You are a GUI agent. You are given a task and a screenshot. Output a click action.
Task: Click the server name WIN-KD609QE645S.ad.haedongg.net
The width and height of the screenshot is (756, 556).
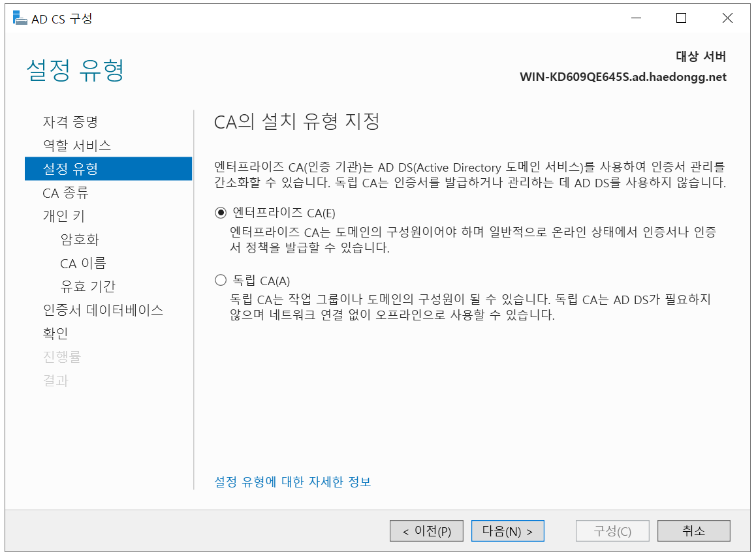tap(623, 77)
